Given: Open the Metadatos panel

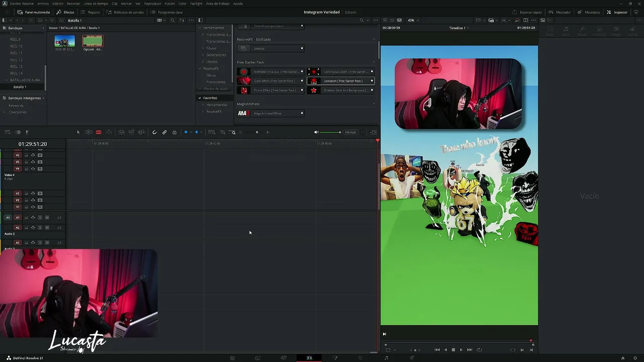Looking at the screenshot, I should (589, 12).
